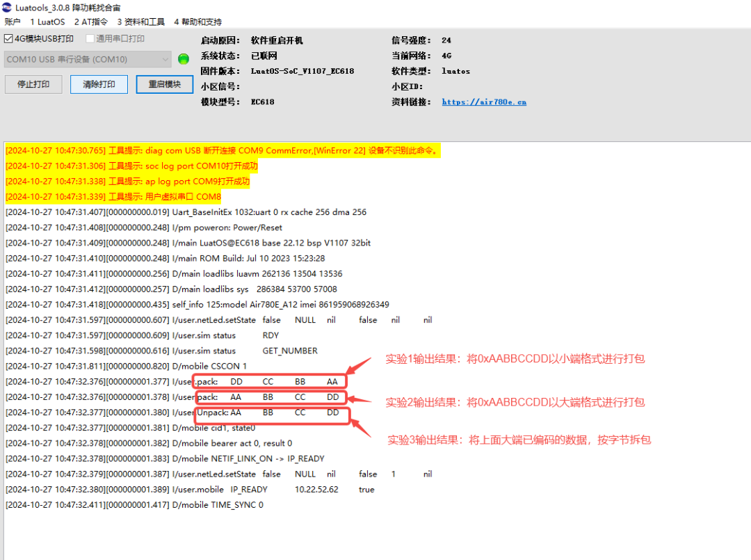Open the COM10 USB serial device dropdown
Screen dimensions: 751x560
[88, 59]
